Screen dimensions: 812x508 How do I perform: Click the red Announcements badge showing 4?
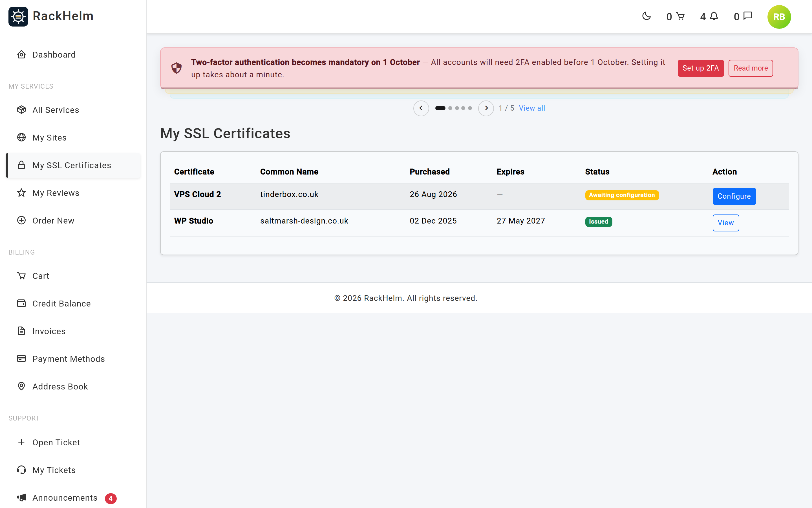[x=111, y=498]
